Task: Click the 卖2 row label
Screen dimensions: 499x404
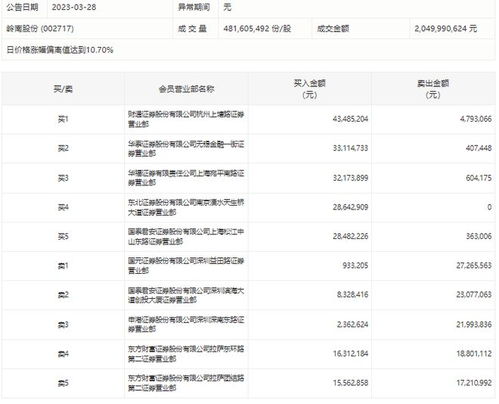Action: 63,295
